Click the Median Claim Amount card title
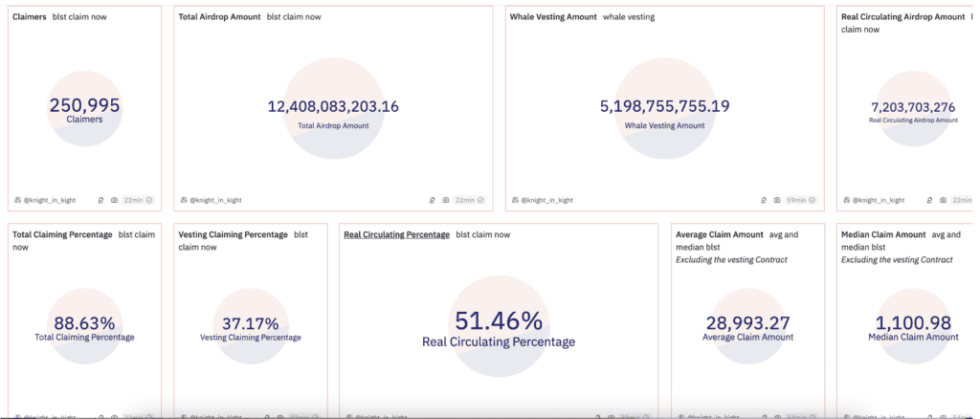Image resolution: width=980 pixels, height=419 pixels. click(x=883, y=234)
